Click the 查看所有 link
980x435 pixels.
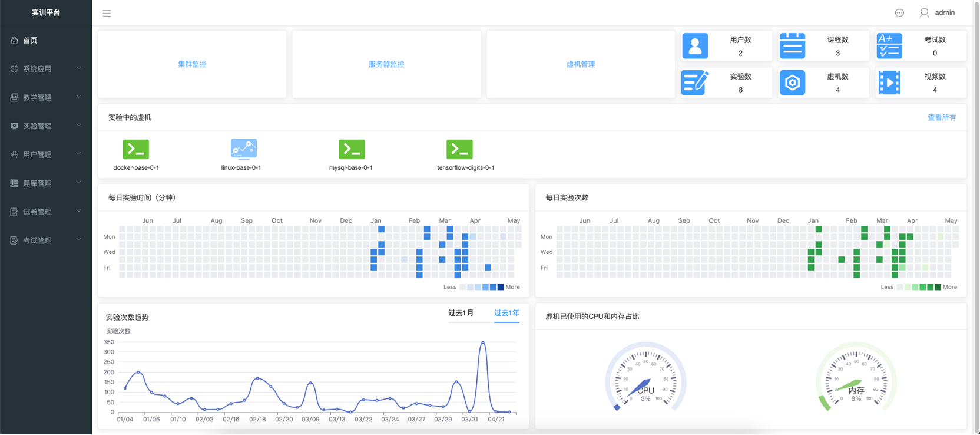point(942,117)
